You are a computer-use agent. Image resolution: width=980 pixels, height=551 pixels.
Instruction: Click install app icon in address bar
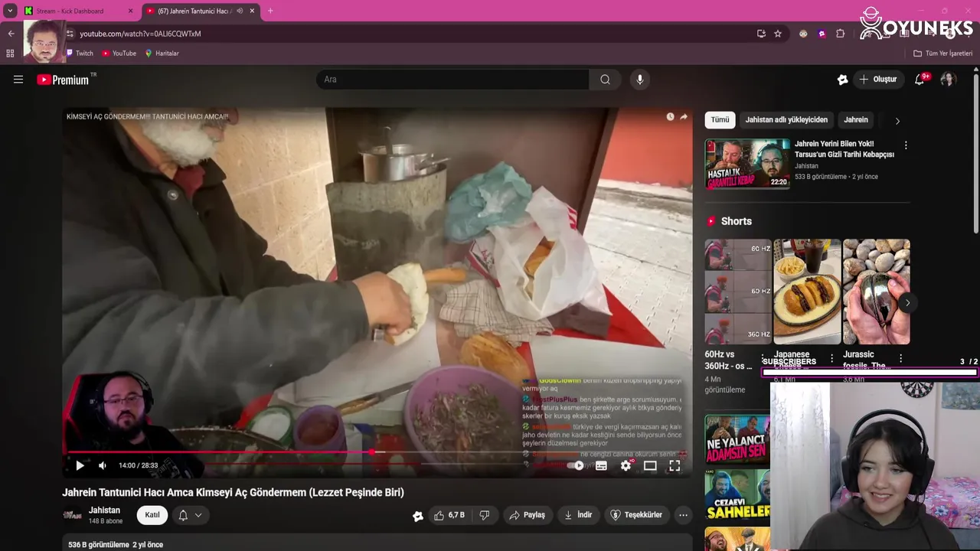click(761, 34)
